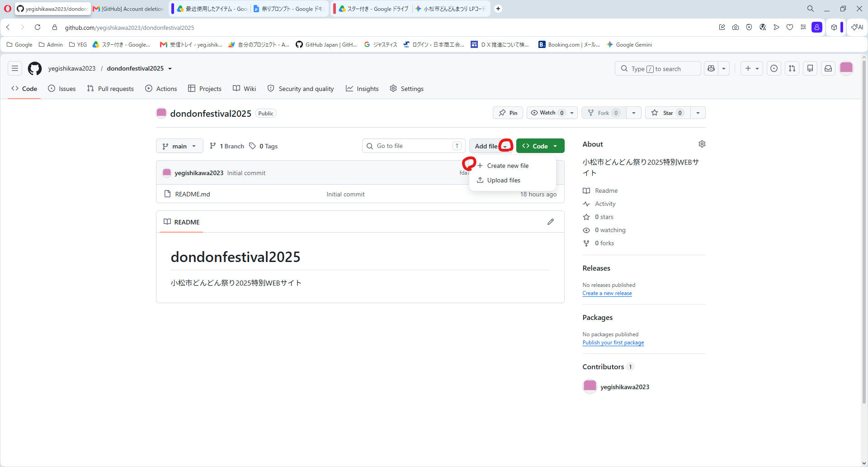Open Pull requests icon in header
This screenshot has height=467, width=868.
tap(792, 68)
